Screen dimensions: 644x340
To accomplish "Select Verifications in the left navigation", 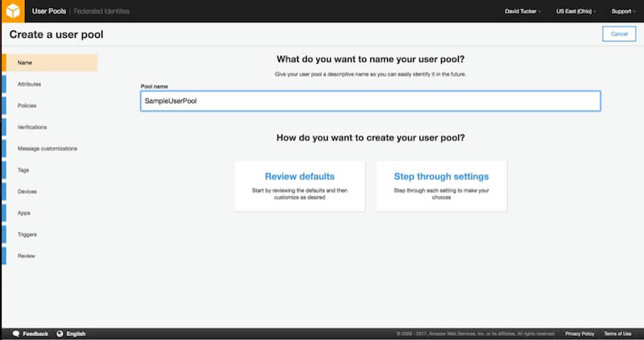I will 32,127.
